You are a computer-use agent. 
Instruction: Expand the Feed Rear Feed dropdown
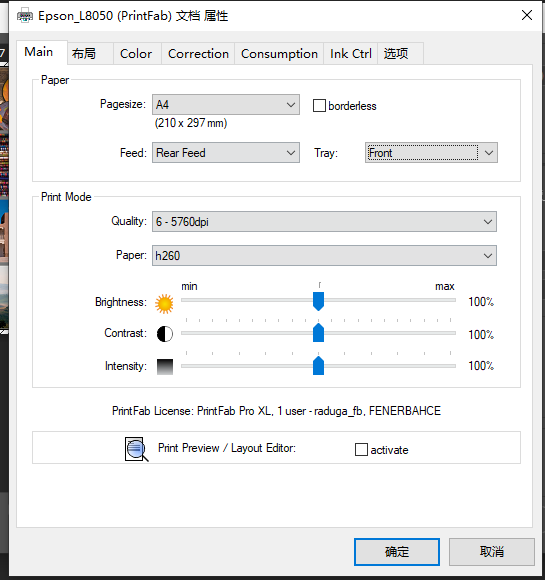[x=226, y=153]
